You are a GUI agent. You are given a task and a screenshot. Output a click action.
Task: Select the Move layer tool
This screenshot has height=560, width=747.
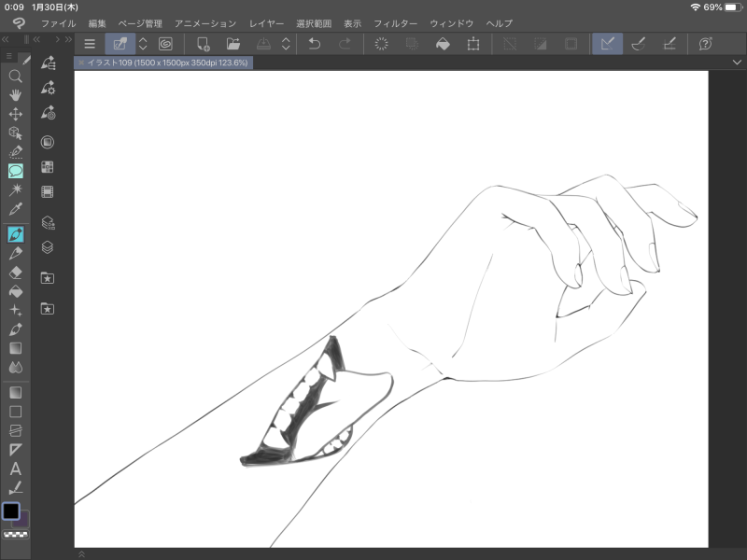[x=15, y=114]
